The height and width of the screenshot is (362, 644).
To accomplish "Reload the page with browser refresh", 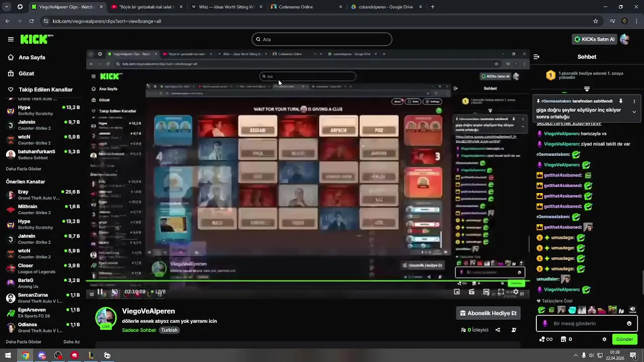I will click(31, 21).
